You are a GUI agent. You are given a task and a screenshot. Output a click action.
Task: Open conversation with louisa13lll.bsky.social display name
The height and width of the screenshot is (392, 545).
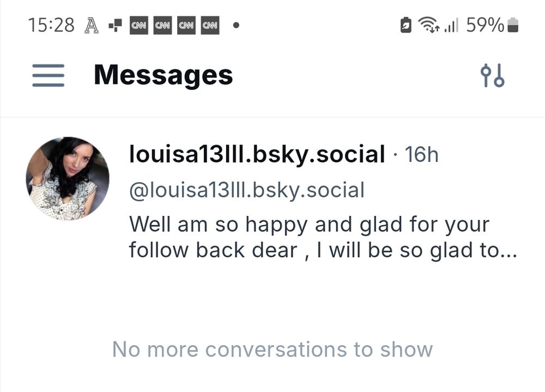pos(257,155)
